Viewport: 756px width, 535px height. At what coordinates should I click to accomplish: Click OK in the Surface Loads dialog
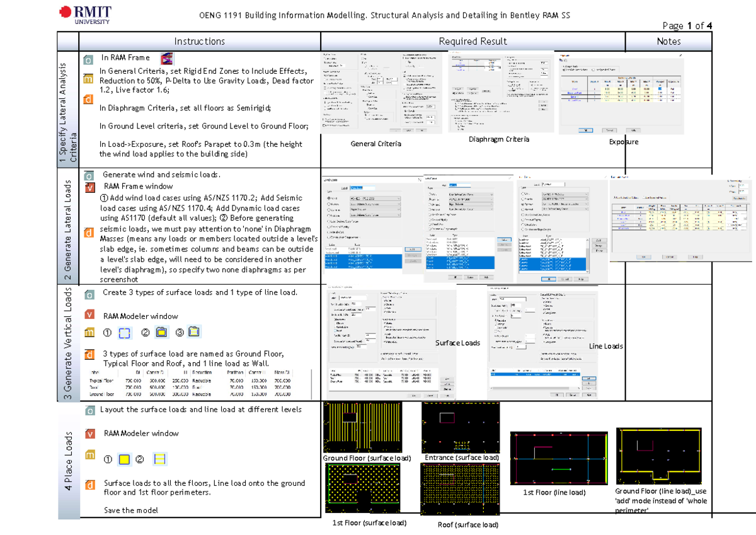pos(414,396)
